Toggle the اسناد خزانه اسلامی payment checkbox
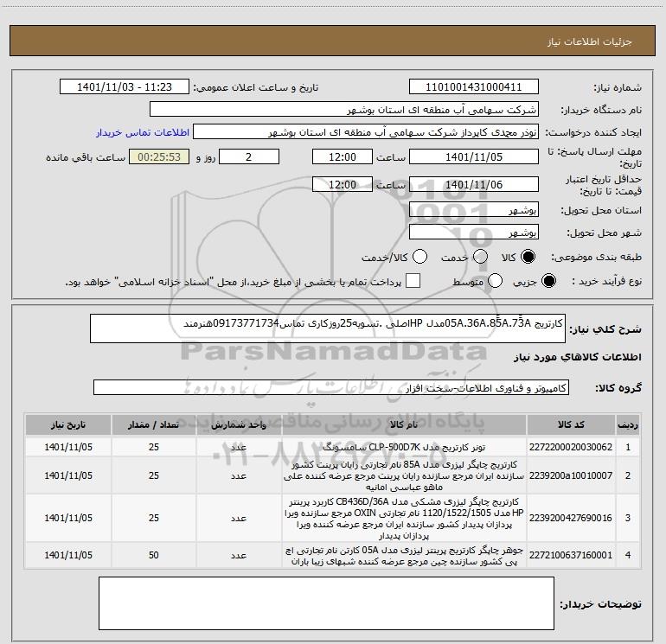This screenshot has height=644, width=666. coord(413,281)
